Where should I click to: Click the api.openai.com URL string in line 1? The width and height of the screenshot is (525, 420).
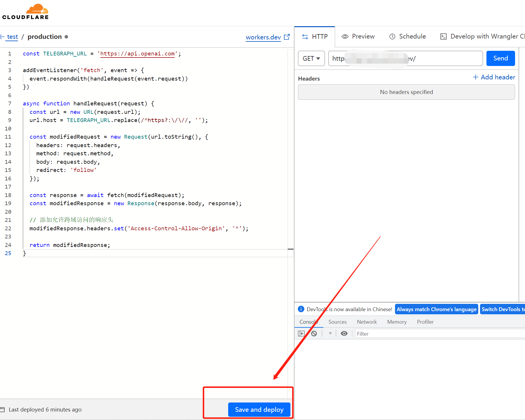(x=138, y=54)
